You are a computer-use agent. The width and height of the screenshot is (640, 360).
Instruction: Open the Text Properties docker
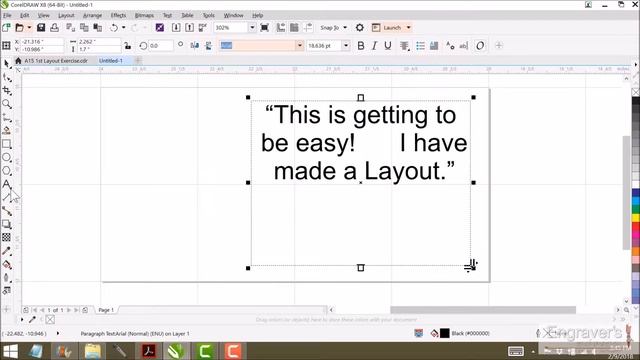[x=450, y=46]
